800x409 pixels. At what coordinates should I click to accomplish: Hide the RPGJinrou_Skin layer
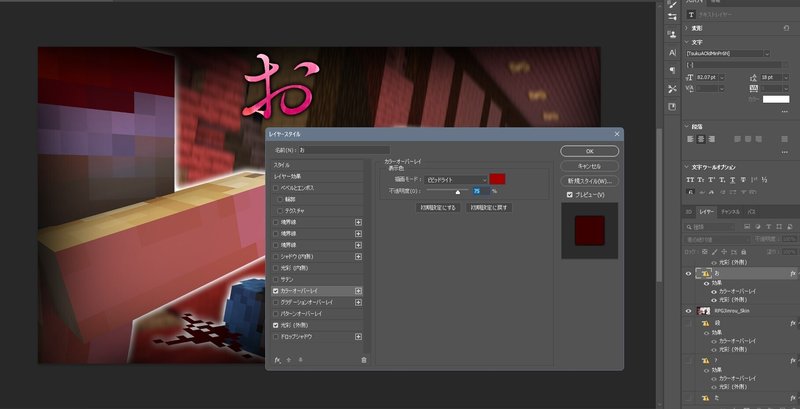click(688, 311)
